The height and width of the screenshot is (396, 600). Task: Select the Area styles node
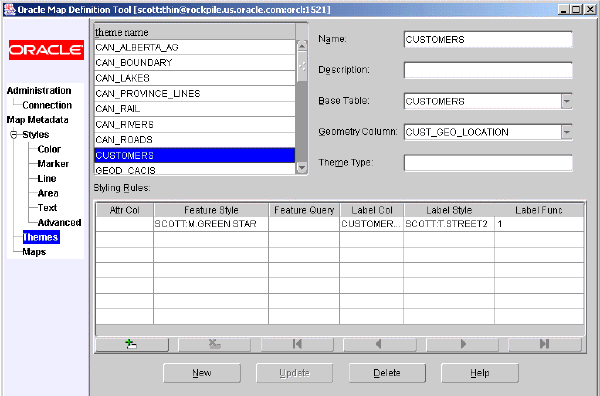48,193
